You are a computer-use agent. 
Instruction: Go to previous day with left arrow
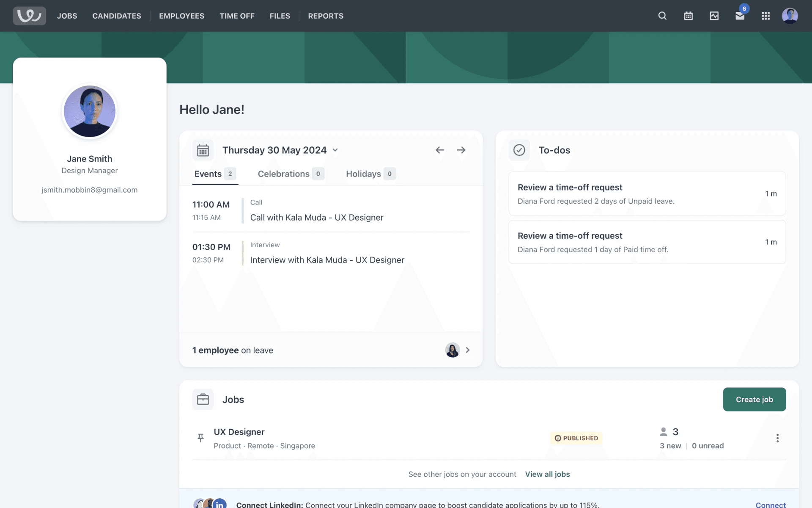pos(440,150)
